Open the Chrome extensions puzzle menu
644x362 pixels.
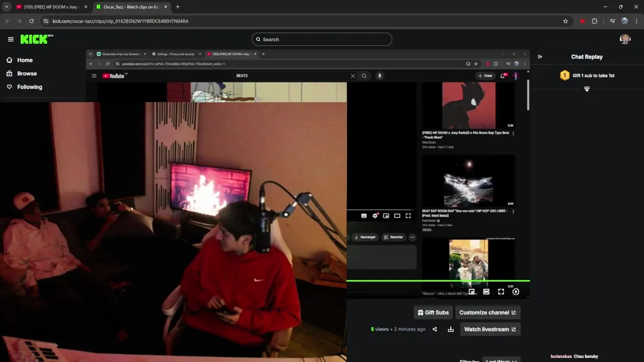click(595, 21)
